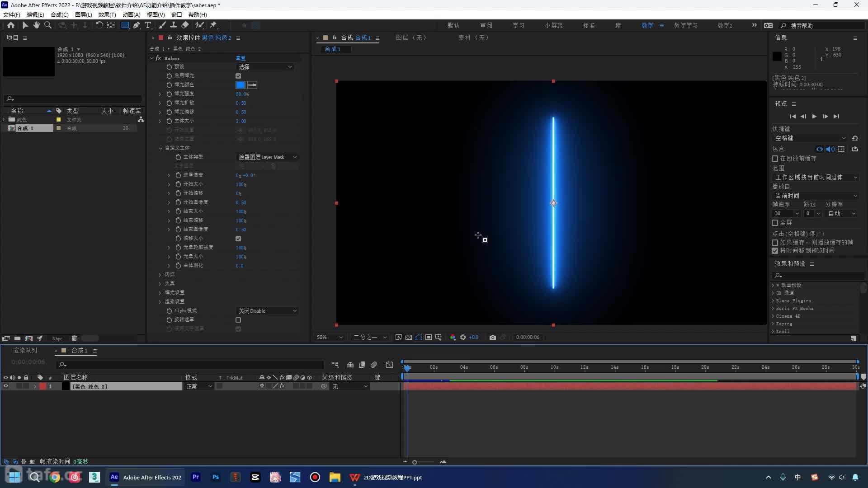
Task: Open the 效果(T) menu
Action: [107, 14]
